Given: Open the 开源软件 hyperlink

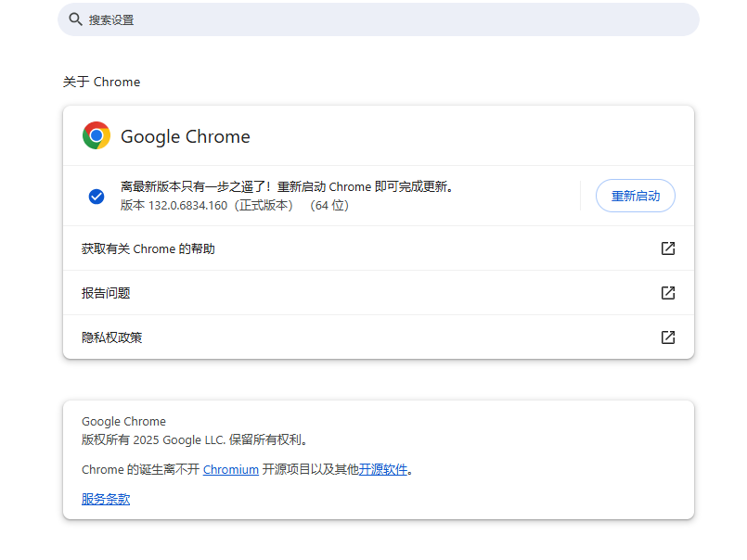Looking at the screenshot, I should (x=383, y=469).
